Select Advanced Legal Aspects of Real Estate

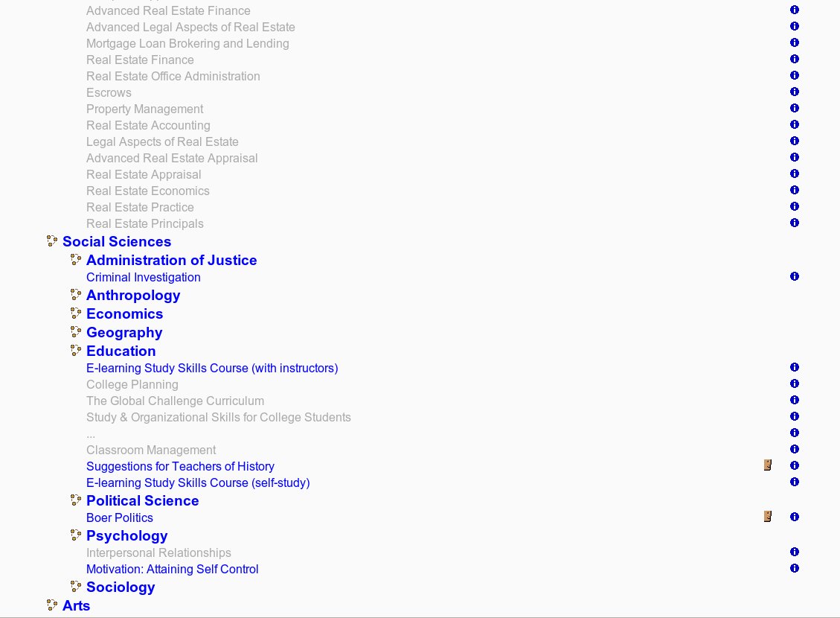190,28
